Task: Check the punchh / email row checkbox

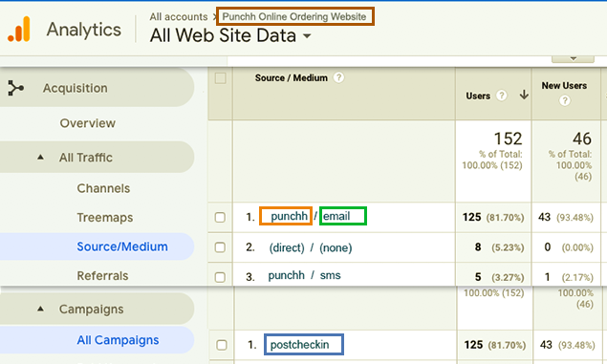Action: [220, 217]
